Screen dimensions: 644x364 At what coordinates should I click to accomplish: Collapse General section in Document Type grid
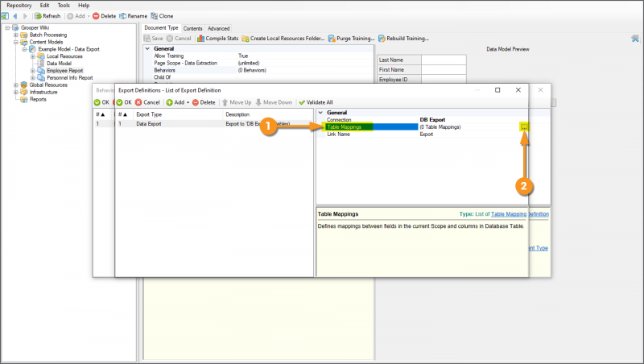pos(147,48)
